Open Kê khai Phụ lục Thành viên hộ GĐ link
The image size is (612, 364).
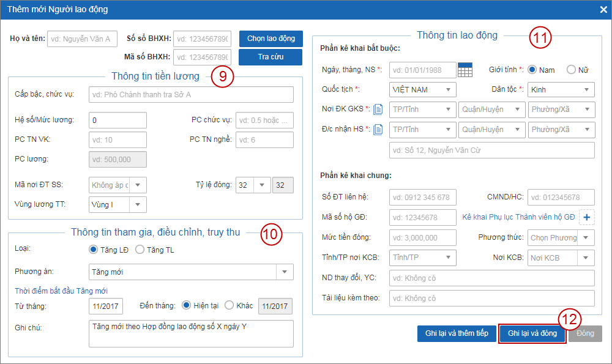(518, 217)
